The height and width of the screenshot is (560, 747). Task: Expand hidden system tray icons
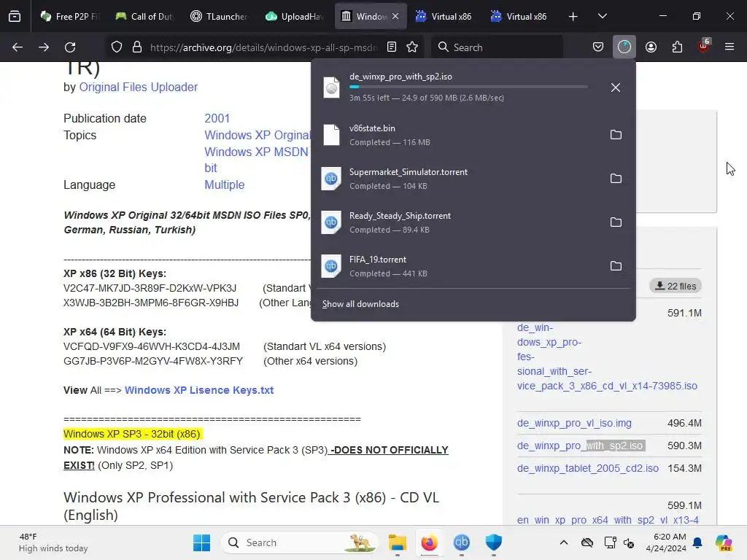564,542
